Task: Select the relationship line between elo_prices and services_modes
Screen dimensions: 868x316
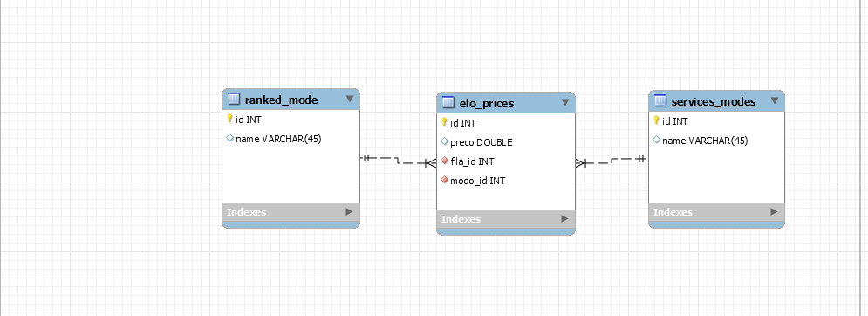Action: pos(612,161)
